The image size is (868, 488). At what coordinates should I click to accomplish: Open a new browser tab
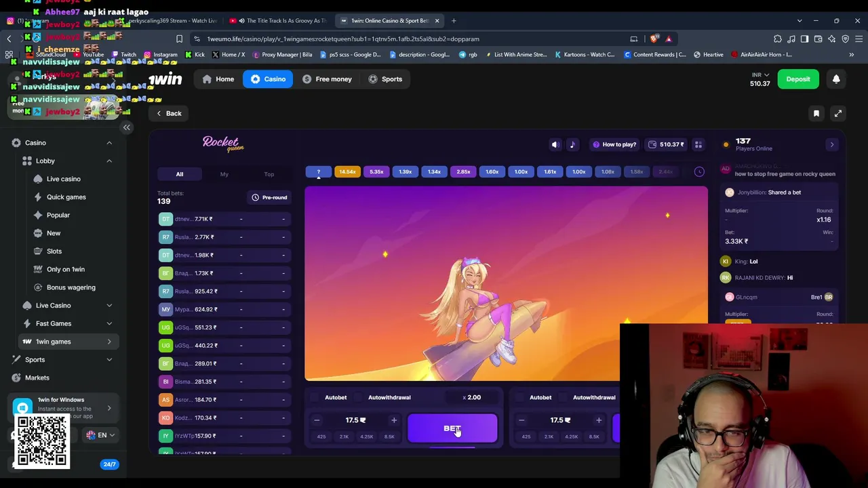point(454,20)
